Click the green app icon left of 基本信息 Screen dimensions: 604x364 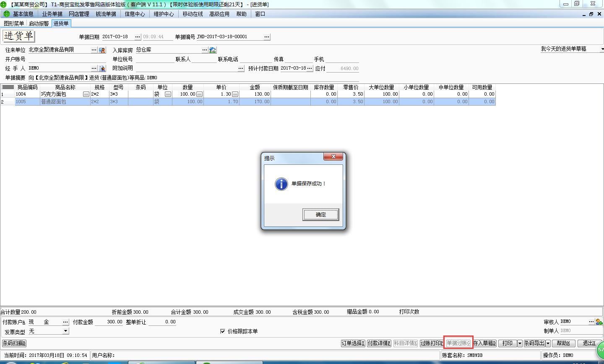point(6,14)
